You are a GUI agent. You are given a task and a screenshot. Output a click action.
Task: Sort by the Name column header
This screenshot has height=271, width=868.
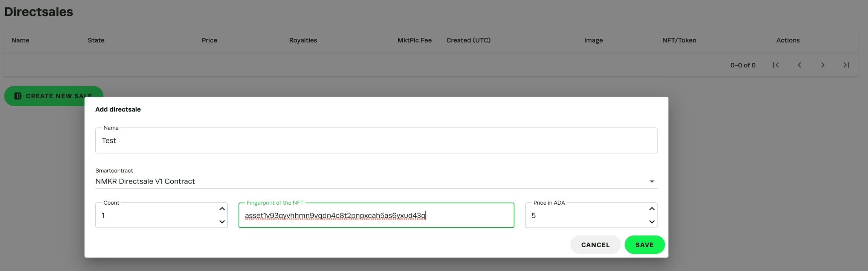tap(20, 40)
